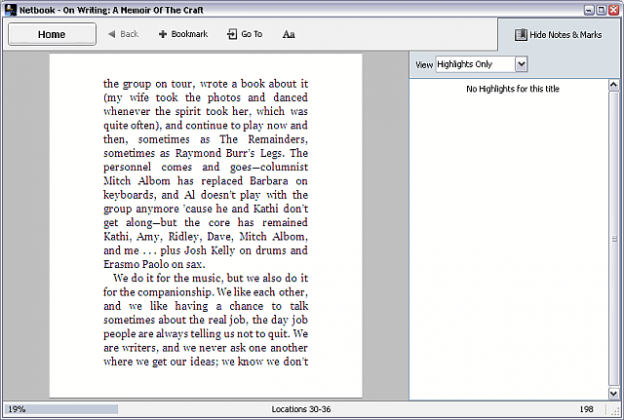Add a bookmark with the Bookmark button
The width and height of the screenshot is (624, 420).
click(x=183, y=34)
